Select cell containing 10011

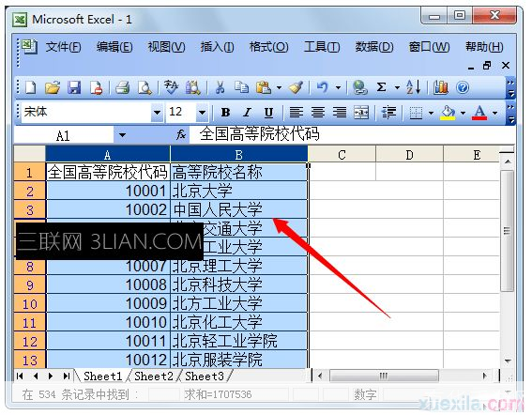(x=108, y=341)
